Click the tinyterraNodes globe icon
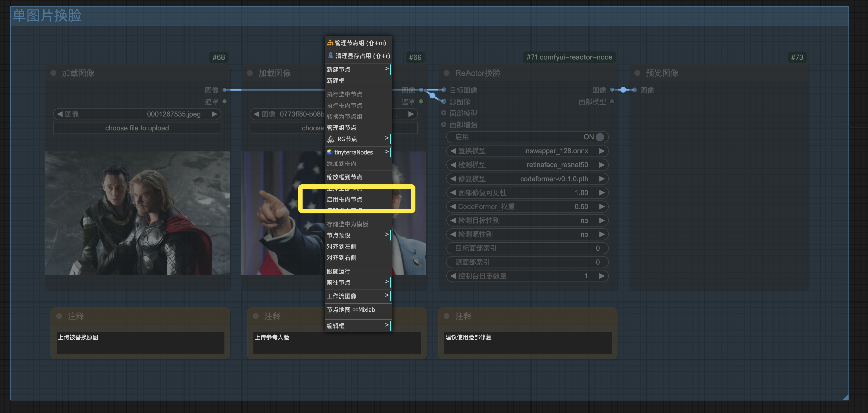 [329, 152]
